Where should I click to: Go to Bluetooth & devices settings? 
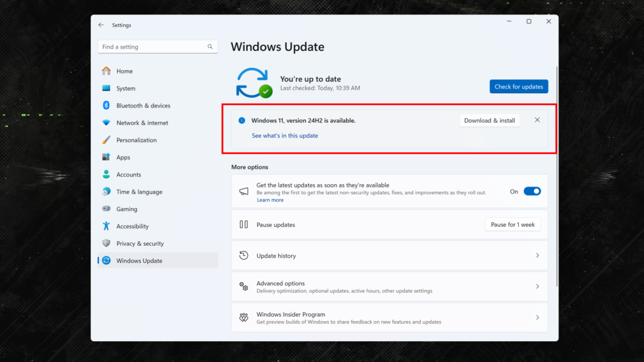(x=158, y=106)
